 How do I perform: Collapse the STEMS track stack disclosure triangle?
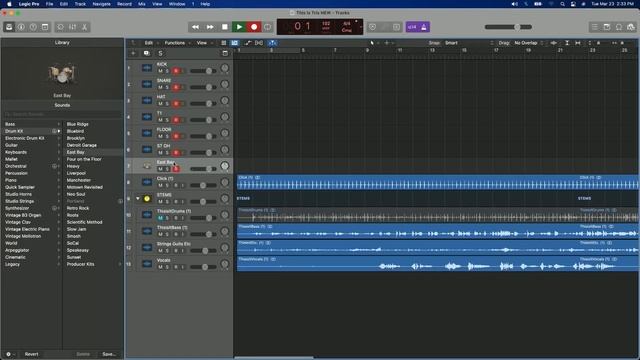(138, 199)
